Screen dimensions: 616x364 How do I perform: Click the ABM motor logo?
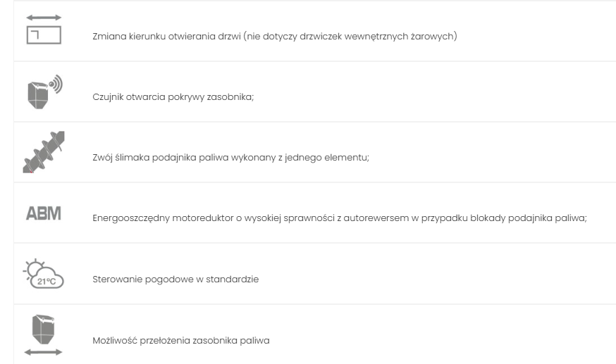43,213
